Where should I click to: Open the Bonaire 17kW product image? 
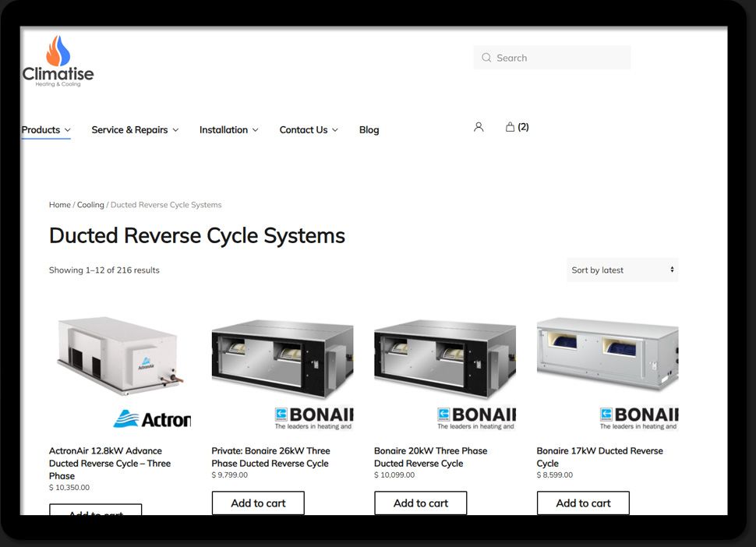[x=607, y=372]
